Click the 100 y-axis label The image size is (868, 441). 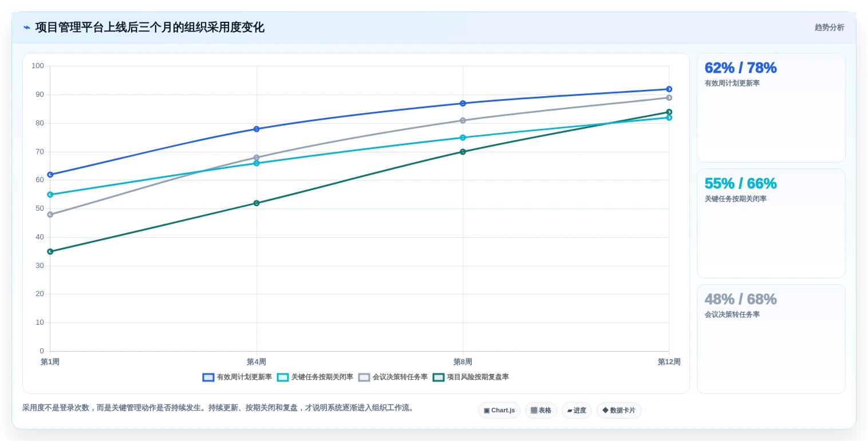[x=38, y=66]
